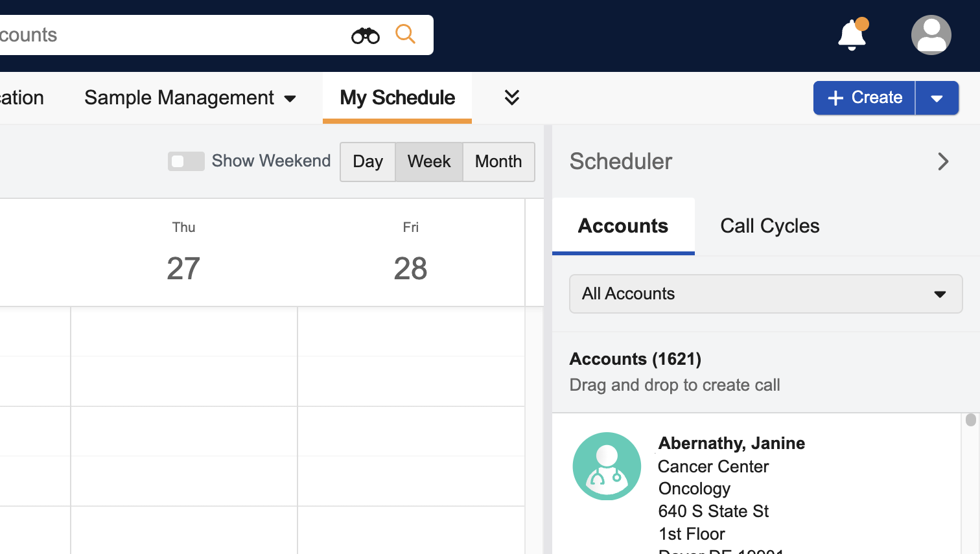Expand more tabs with double chevron
Image resolution: width=980 pixels, height=554 pixels.
click(511, 98)
